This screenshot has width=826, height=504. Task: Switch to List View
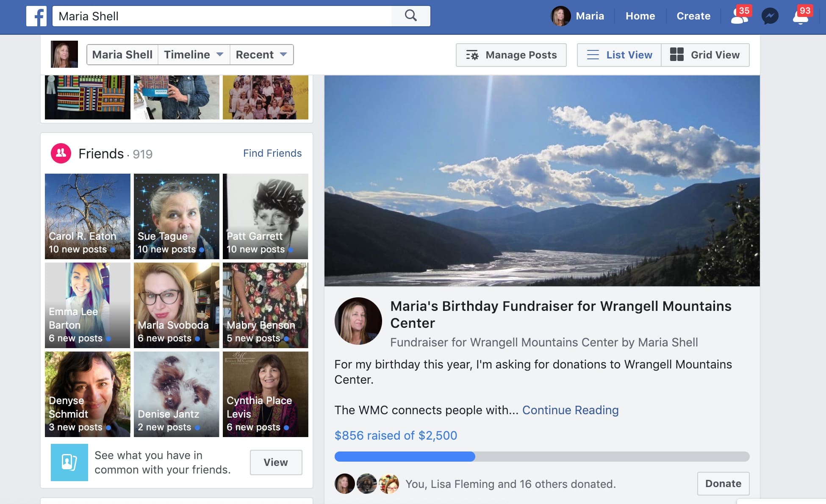(619, 55)
